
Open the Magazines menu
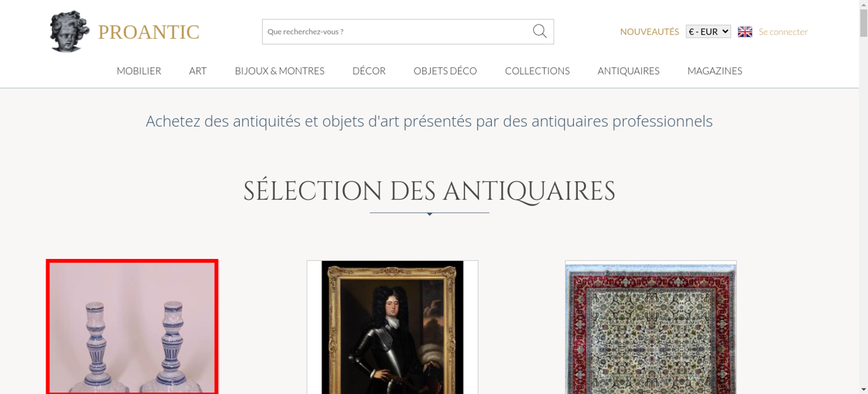[x=715, y=71]
